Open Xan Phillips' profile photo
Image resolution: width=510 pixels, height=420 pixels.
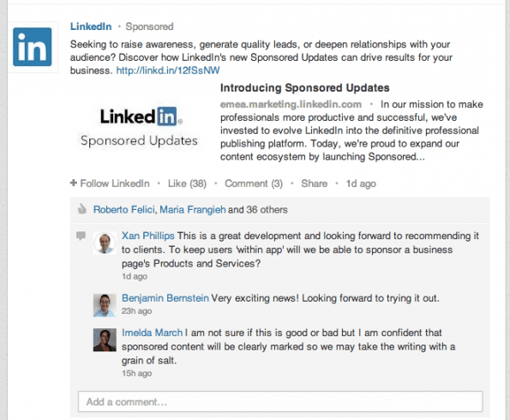pos(105,243)
